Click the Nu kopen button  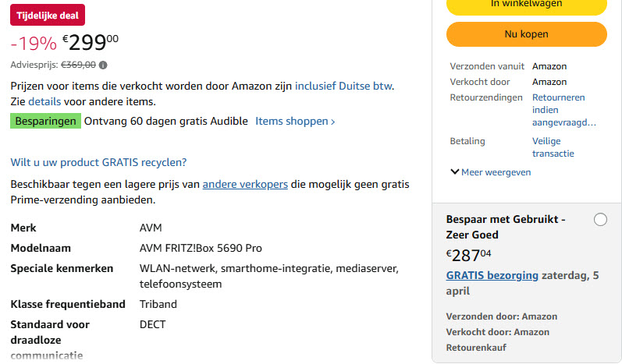tap(526, 34)
